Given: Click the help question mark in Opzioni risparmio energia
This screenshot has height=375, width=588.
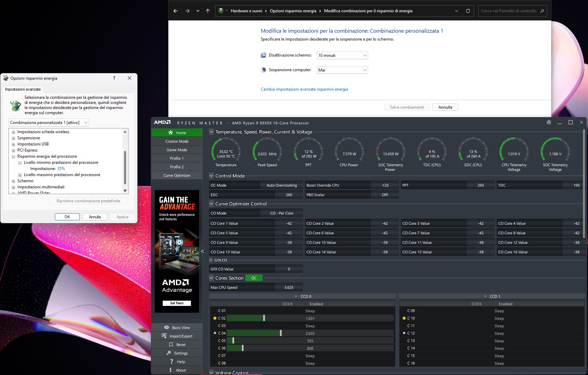Looking at the screenshot, I should click(x=114, y=78).
